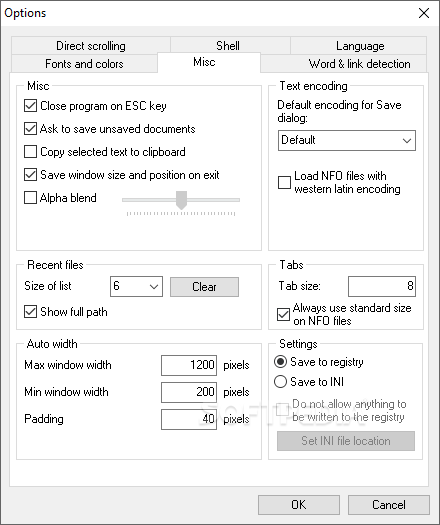Viewport: 440px width, 525px height.
Task: Click the OK button
Action: (x=299, y=505)
